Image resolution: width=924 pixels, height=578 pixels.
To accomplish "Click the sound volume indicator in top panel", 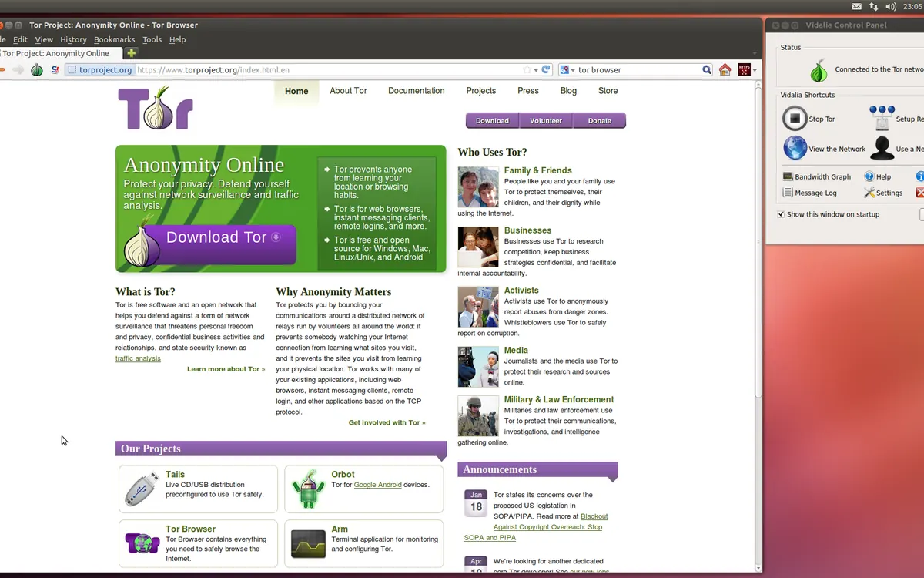I will pos(891,6).
